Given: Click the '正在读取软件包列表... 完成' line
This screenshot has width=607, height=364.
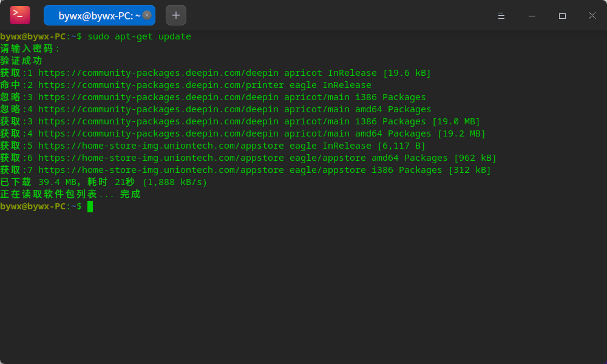Looking at the screenshot, I should (70, 195).
